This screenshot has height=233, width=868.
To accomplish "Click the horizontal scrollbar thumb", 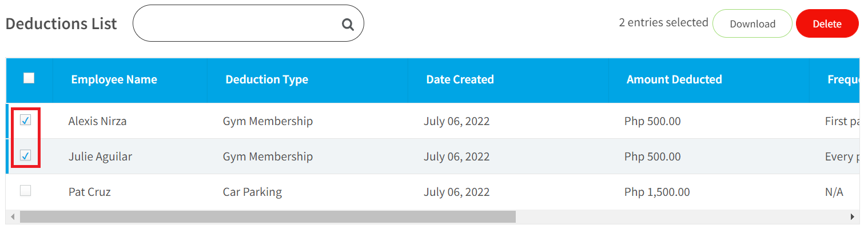I will tap(268, 217).
